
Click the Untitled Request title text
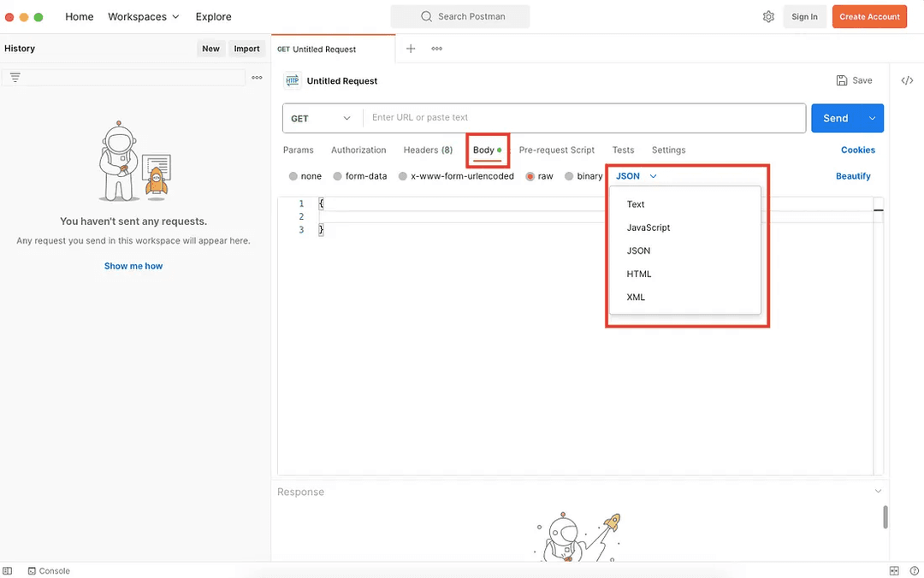(341, 80)
